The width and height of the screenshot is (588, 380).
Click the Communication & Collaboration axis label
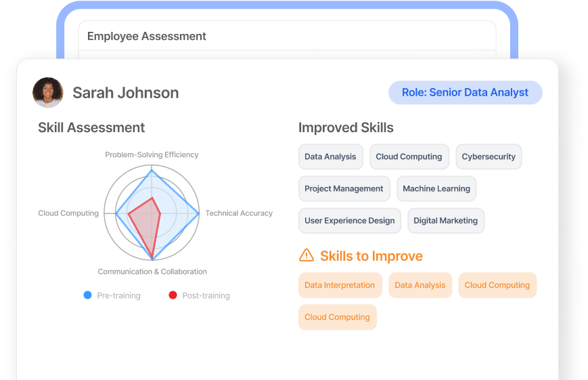(x=152, y=272)
